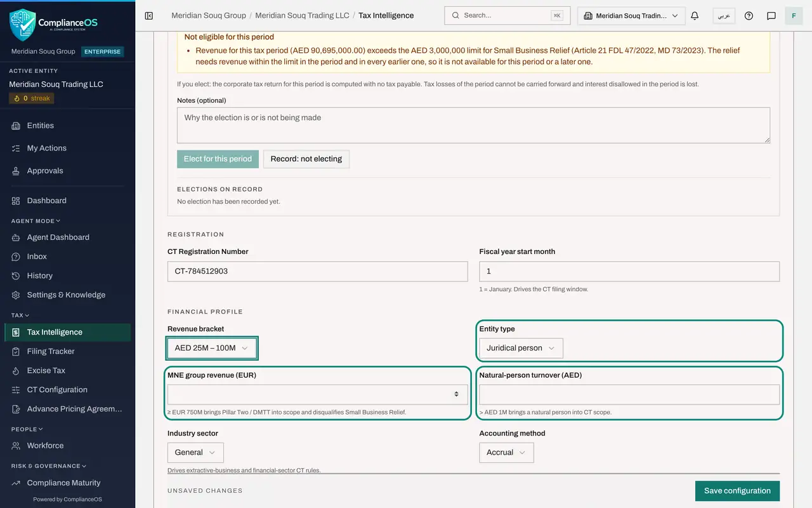812x508 pixels.
Task: Open the Dashboard page
Action: click(67, 201)
